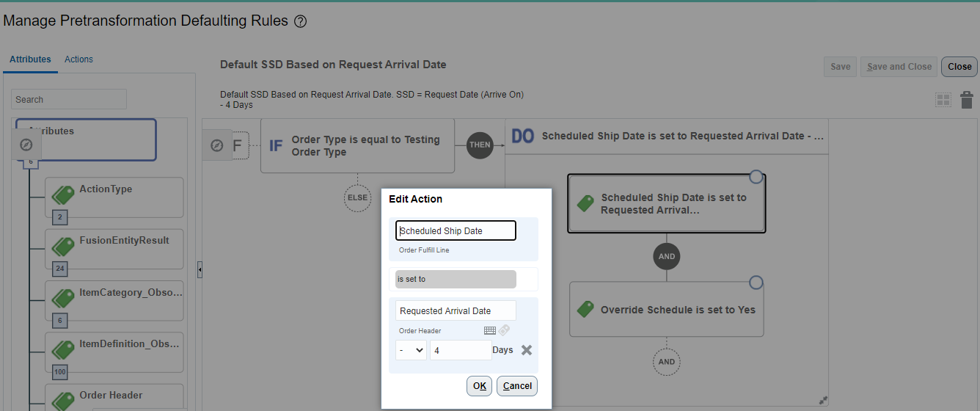Viewport: 980px width, 411px height.
Task: Click the circle handle on the Scheduled Ship Date action
Action: point(756,177)
